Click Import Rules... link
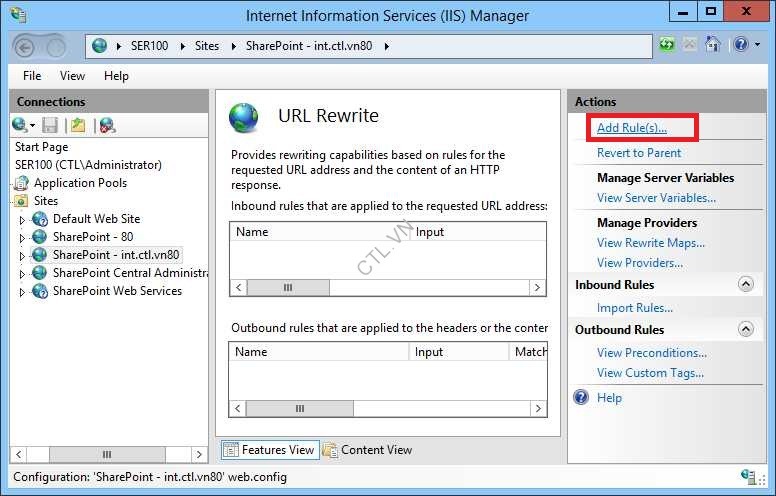This screenshot has width=776, height=496. (635, 308)
